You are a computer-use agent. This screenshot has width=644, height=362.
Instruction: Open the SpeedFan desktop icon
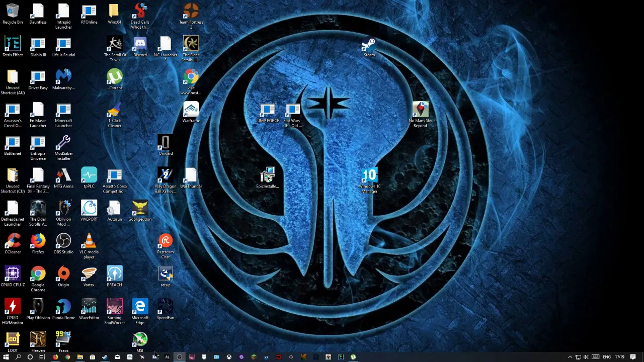point(166,309)
